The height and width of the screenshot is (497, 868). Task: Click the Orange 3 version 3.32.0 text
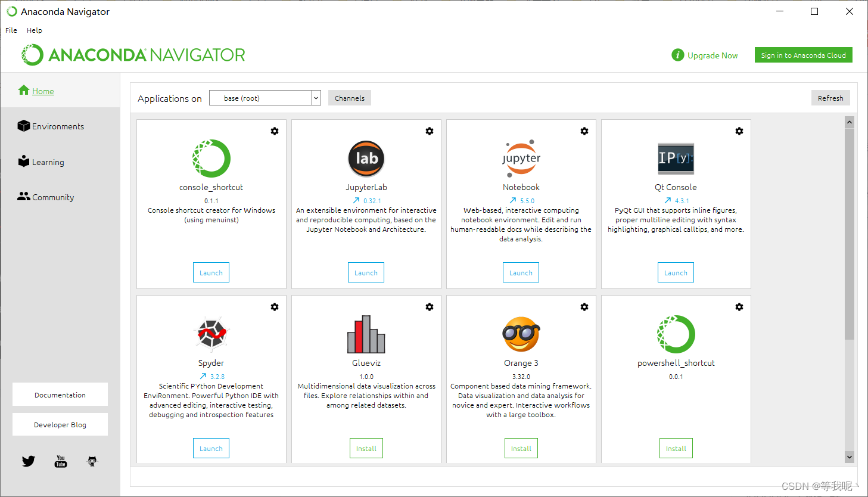pyautogui.click(x=521, y=377)
